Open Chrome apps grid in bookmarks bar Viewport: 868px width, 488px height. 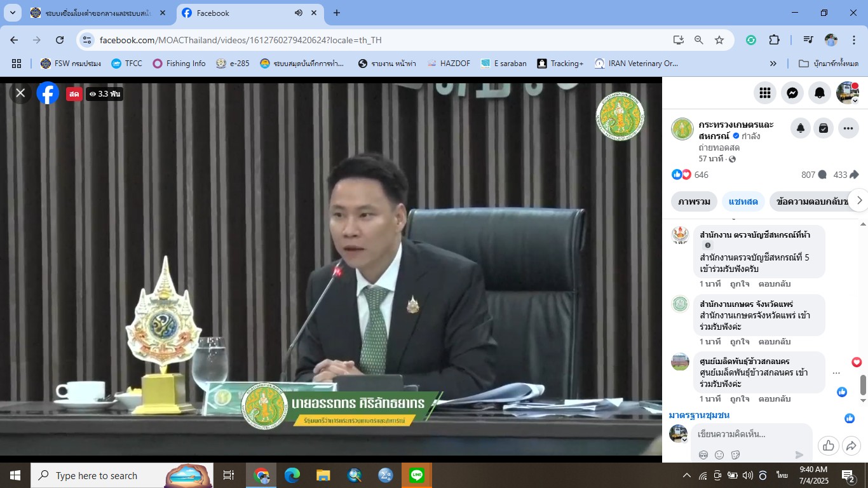pos(17,64)
